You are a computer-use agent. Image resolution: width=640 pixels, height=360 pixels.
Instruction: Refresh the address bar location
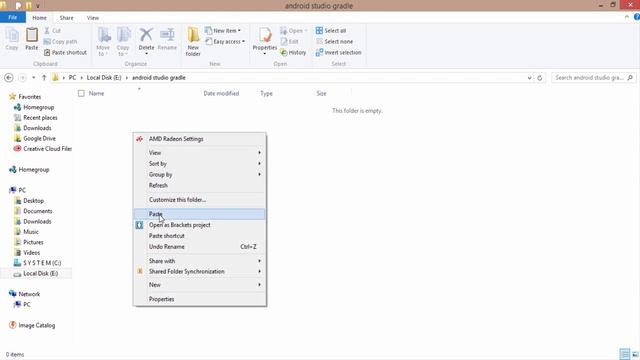540,78
